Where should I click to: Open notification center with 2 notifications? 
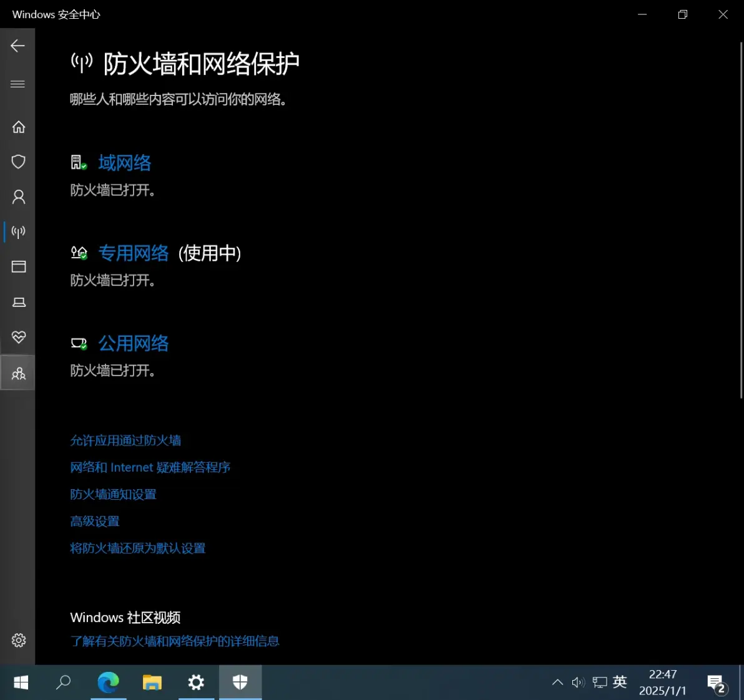click(x=717, y=683)
